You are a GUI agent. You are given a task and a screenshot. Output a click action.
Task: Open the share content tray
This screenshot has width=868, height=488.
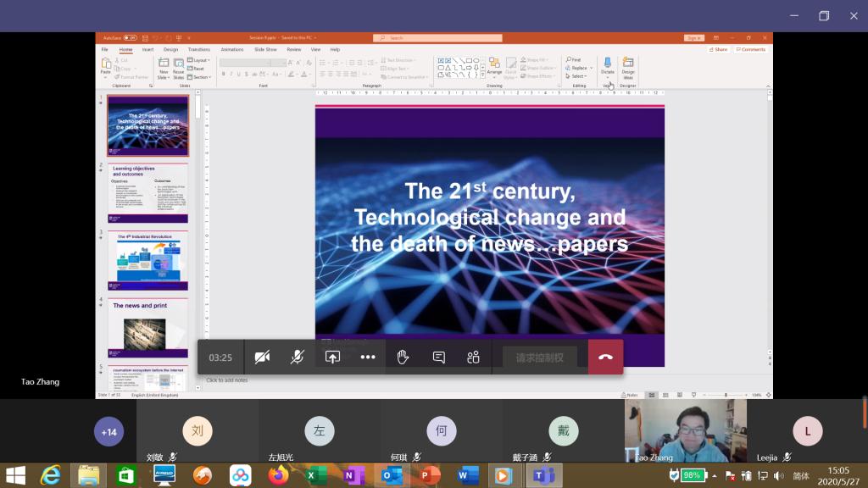coord(332,358)
